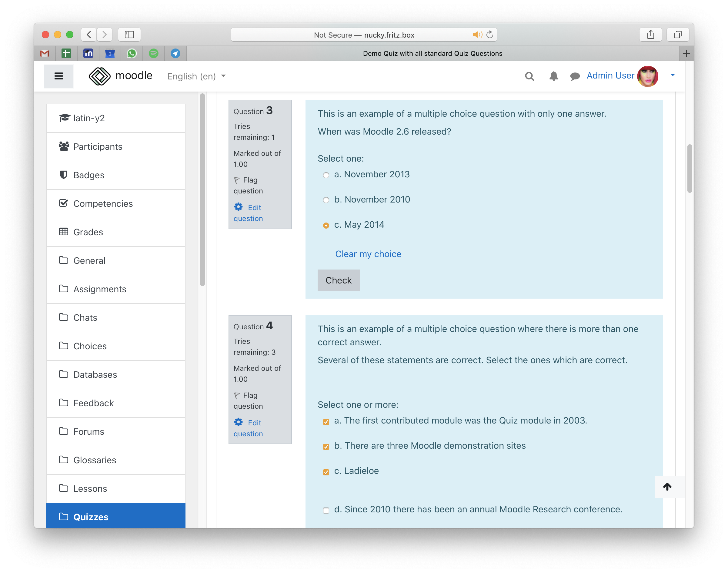
Task: Click the Safari address bar
Action: (x=364, y=35)
